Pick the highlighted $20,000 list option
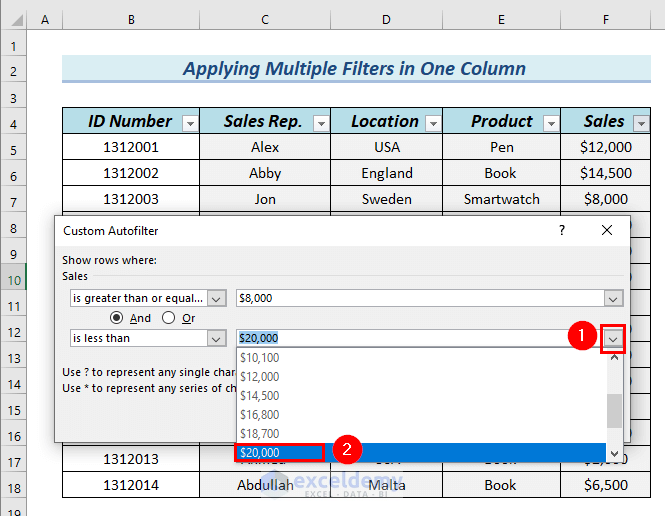 pyautogui.click(x=260, y=452)
